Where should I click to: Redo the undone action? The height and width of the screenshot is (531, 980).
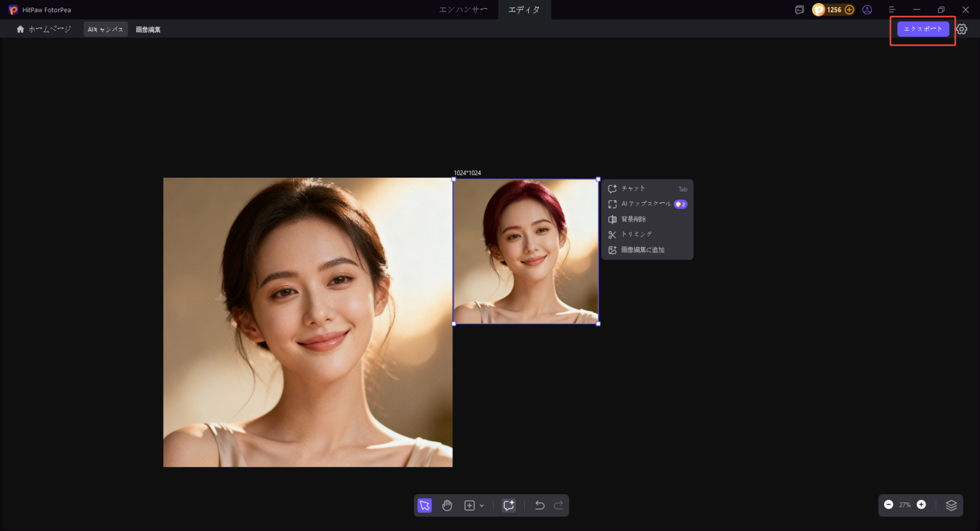559,505
